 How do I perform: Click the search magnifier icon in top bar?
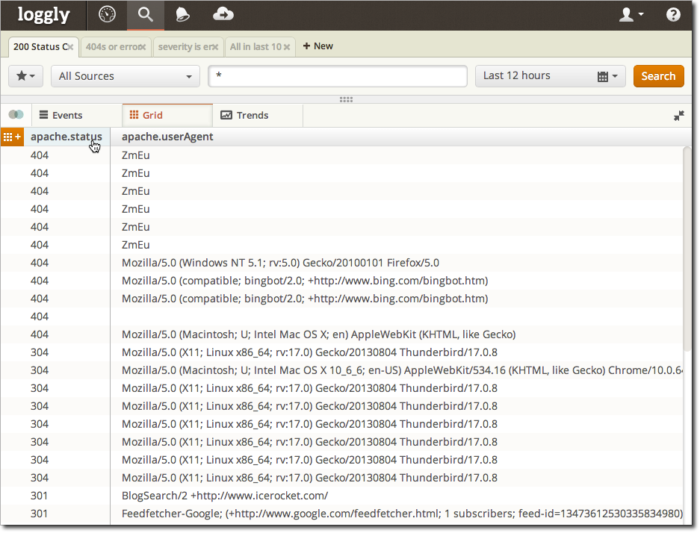pyautogui.click(x=145, y=14)
